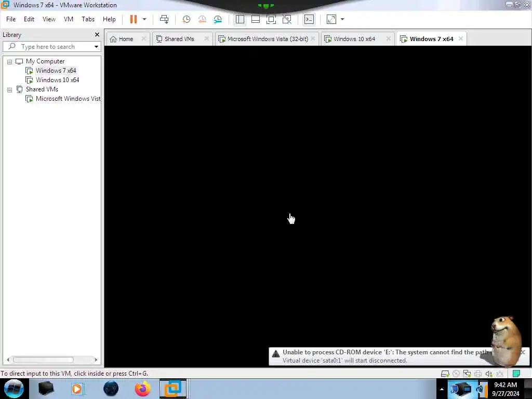Click the orange Suspend/pause VM button
Image resolution: width=532 pixels, height=399 pixels.
click(134, 19)
